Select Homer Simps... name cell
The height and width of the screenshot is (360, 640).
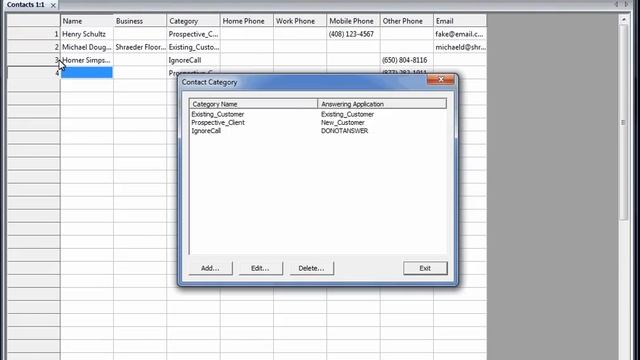point(87,60)
